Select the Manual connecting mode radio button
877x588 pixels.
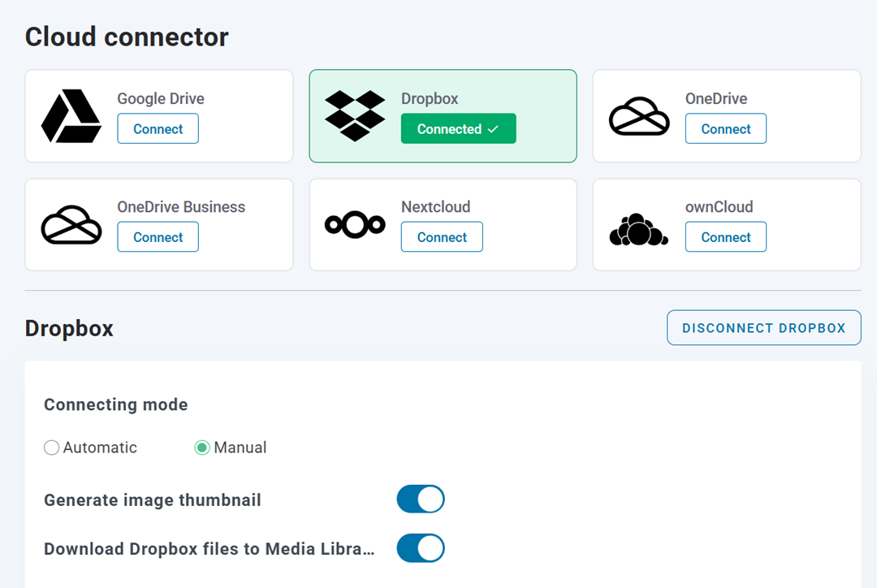click(x=202, y=447)
